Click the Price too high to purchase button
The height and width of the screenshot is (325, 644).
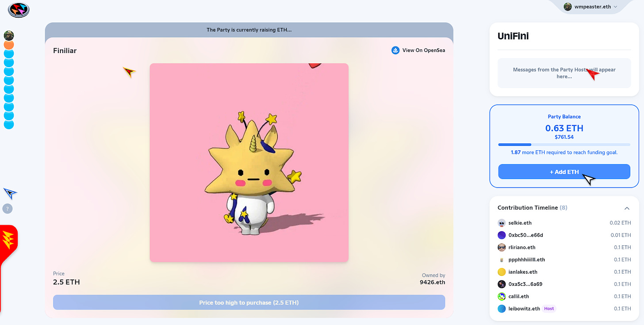click(249, 302)
